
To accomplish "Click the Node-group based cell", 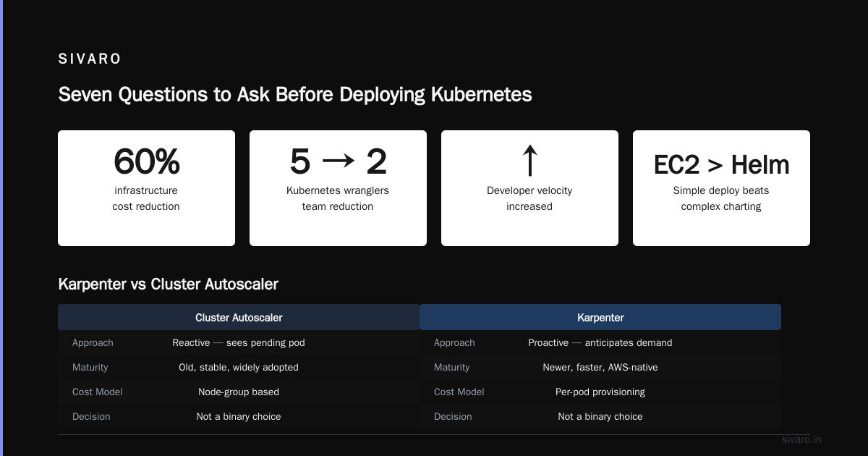I will click(x=239, y=392).
